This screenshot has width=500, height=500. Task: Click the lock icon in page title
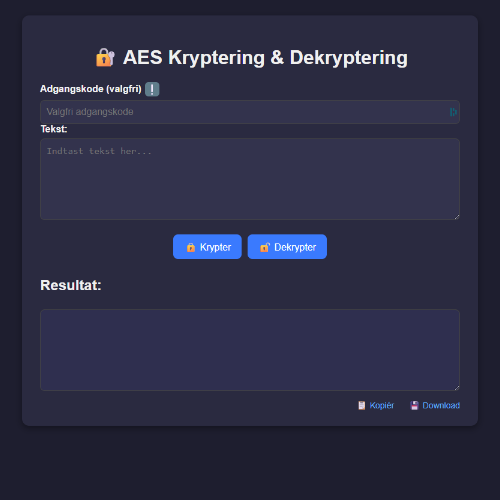[105, 57]
